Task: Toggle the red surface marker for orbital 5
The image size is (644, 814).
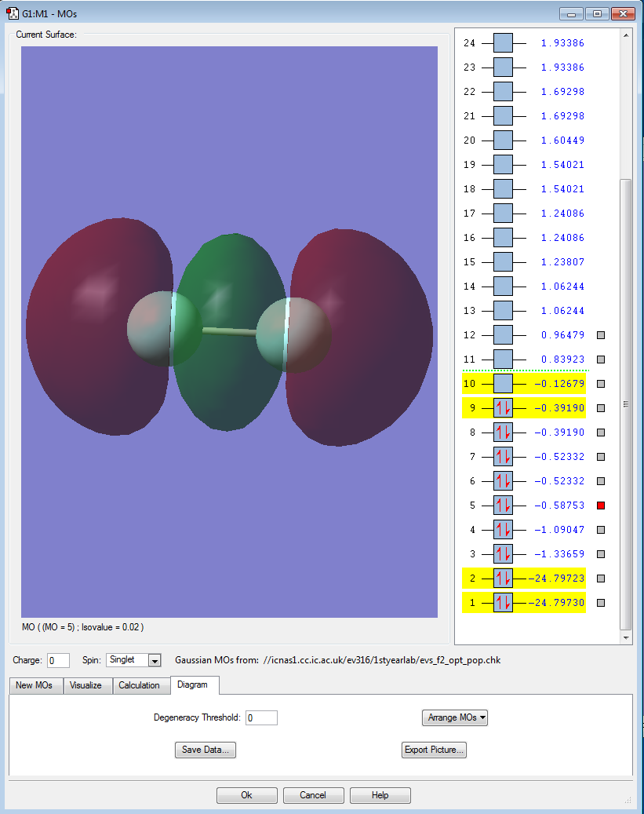Action: pos(601,506)
